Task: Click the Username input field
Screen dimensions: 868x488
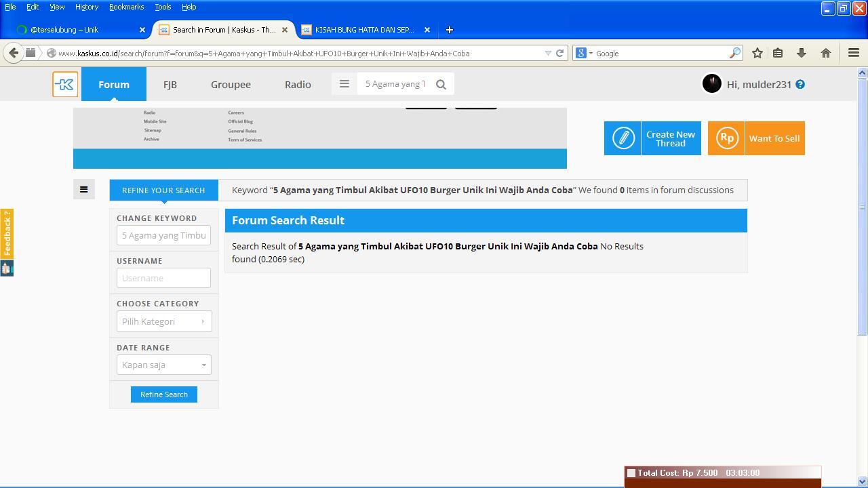Action: point(163,278)
